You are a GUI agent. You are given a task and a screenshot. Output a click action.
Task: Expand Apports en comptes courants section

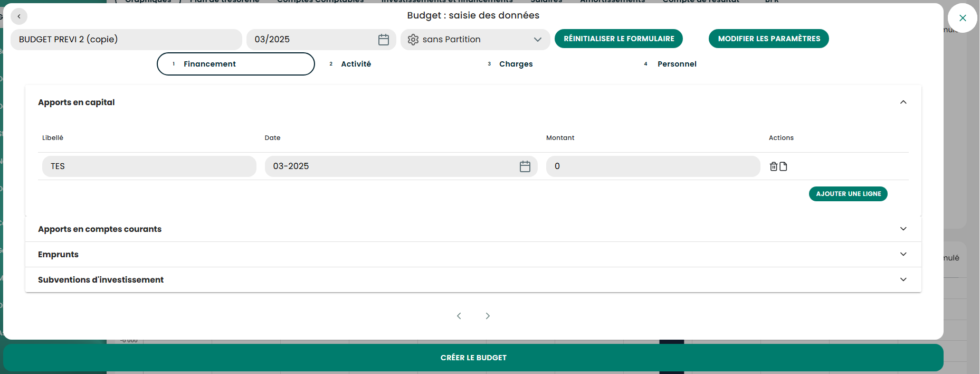(473, 229)
